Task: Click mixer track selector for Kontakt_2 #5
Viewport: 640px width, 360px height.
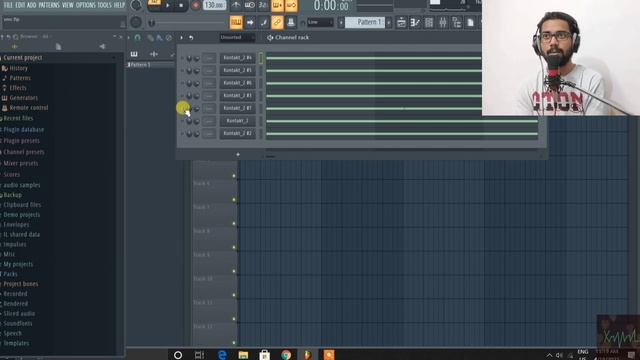Action: 209,71
